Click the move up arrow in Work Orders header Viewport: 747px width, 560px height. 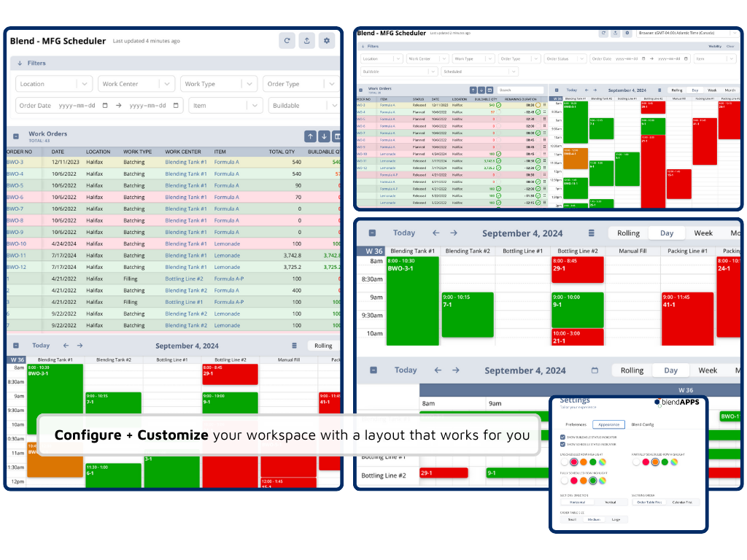click(311, 136)
